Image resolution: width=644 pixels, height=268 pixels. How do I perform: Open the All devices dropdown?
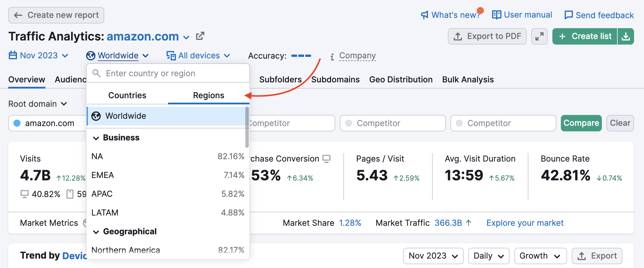(198, 55)
